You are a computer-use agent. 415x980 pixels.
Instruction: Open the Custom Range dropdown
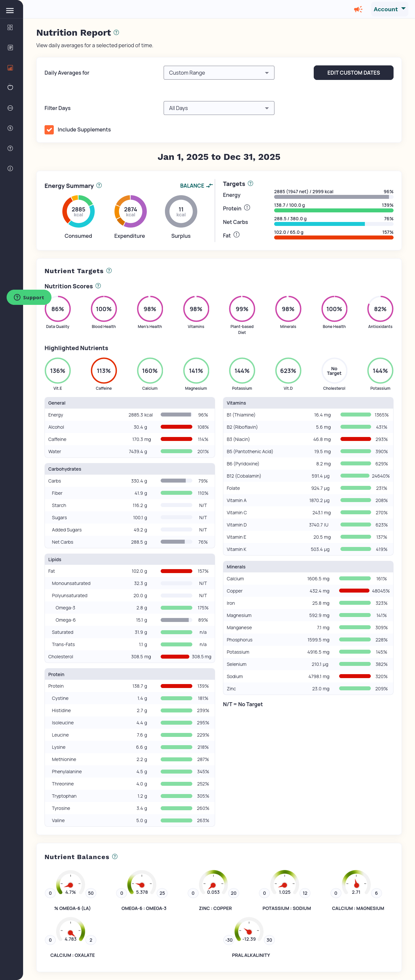coord(218,73)
